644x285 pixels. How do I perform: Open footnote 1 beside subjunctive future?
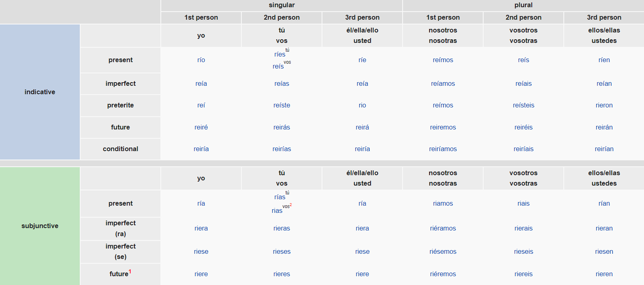pos(130,271)
